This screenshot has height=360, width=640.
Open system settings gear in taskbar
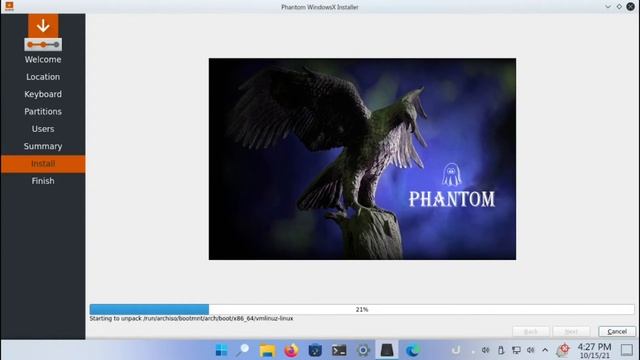coord(363,350)
